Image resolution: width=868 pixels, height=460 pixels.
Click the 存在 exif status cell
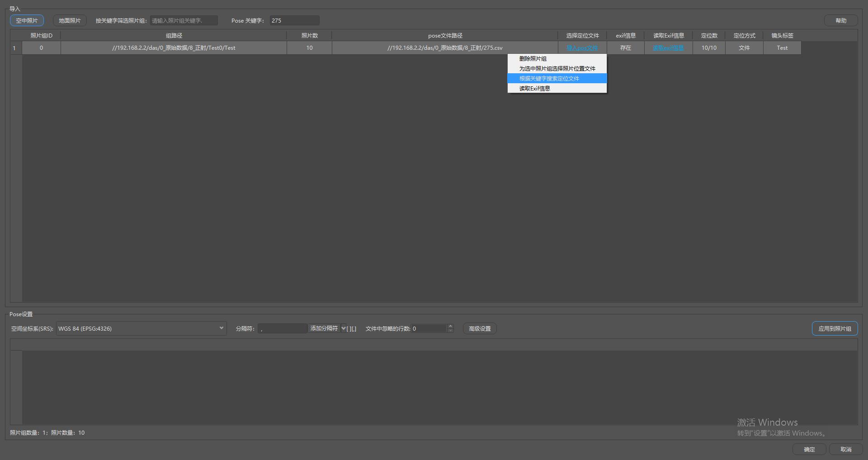[x=626, y=48]
